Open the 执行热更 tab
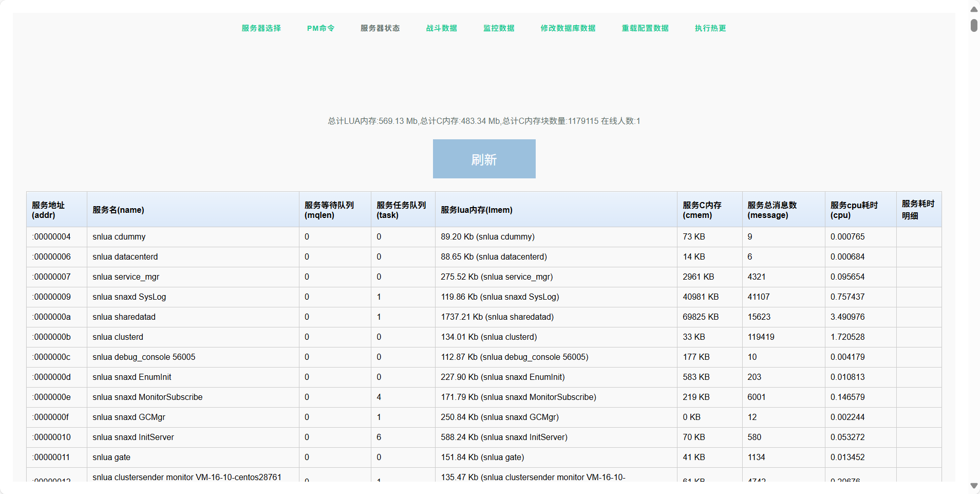This screenshot has height=494, width=980. point(710,28)
